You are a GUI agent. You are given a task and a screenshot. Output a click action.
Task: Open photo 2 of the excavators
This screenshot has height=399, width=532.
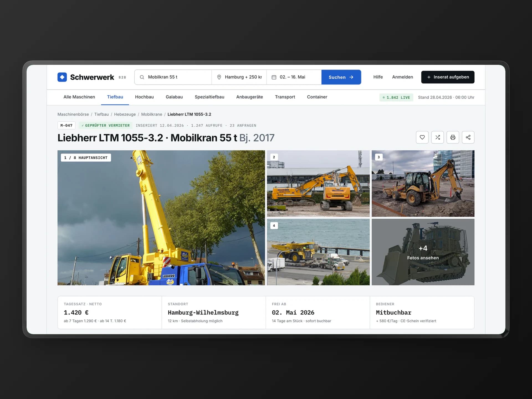(x=318, y=183)
